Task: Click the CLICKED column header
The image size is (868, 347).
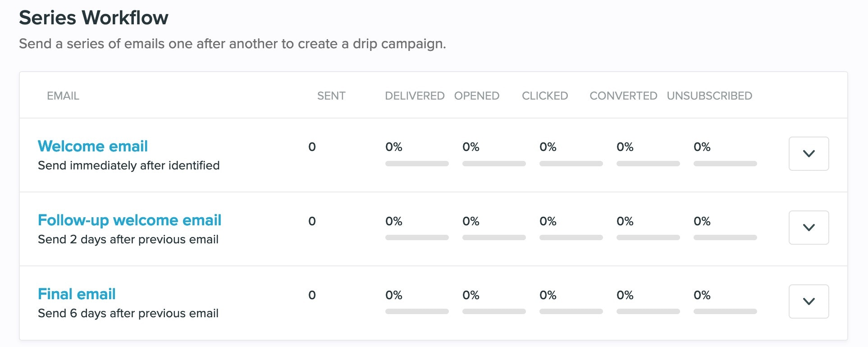Action: click(x=545, y=96)
